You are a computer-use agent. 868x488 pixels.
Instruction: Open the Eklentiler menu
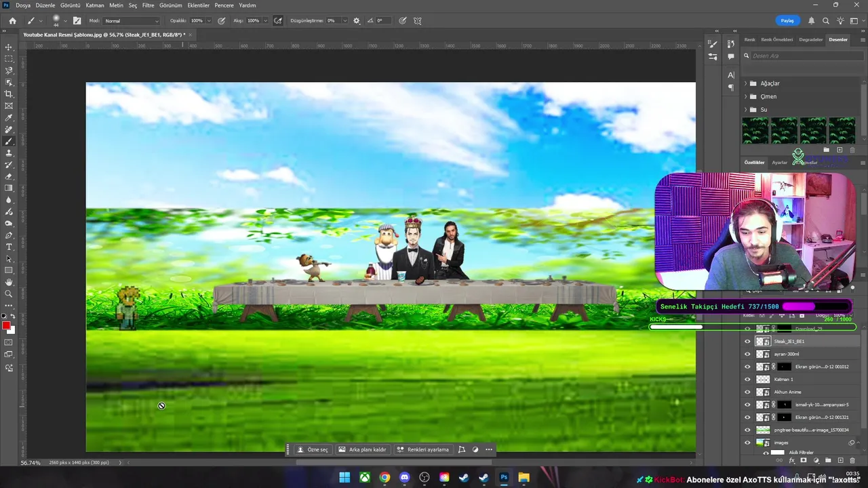[198, 5]
